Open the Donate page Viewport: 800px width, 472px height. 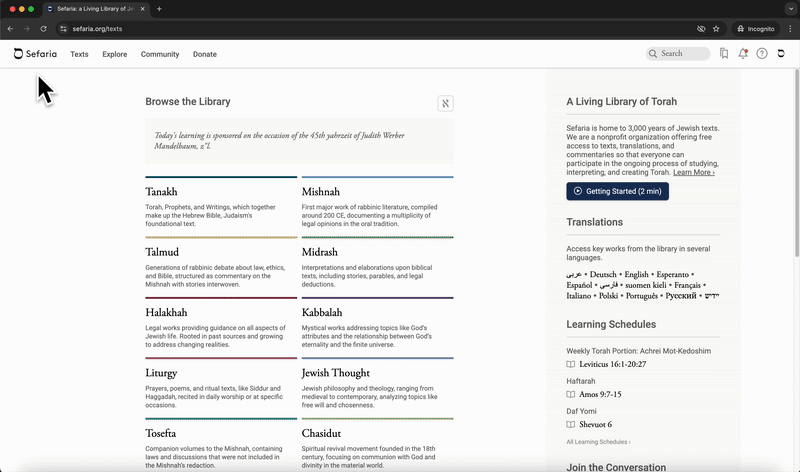(205, 54)
